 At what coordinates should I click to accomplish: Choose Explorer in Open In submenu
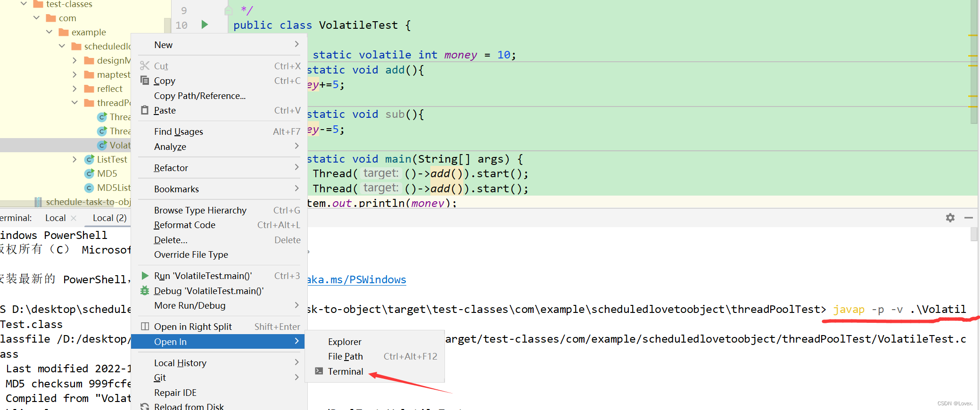click(x=375, y=342)
